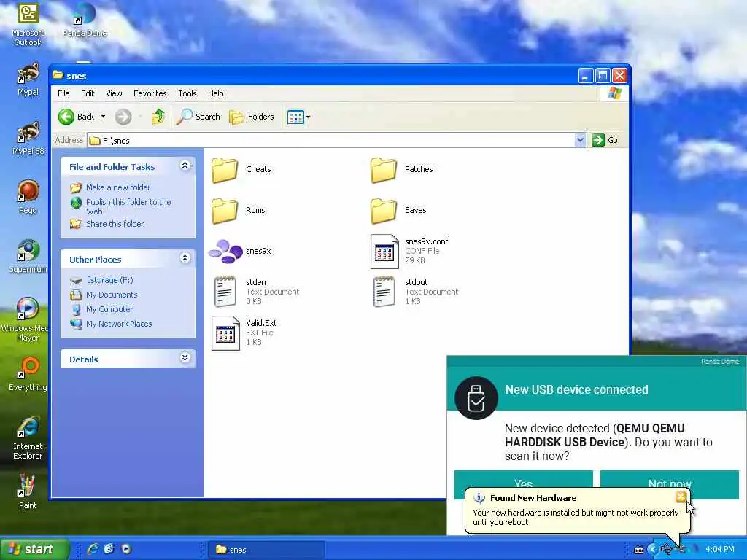
Task: Click the Search toolbar button
Action: [198, 117]
